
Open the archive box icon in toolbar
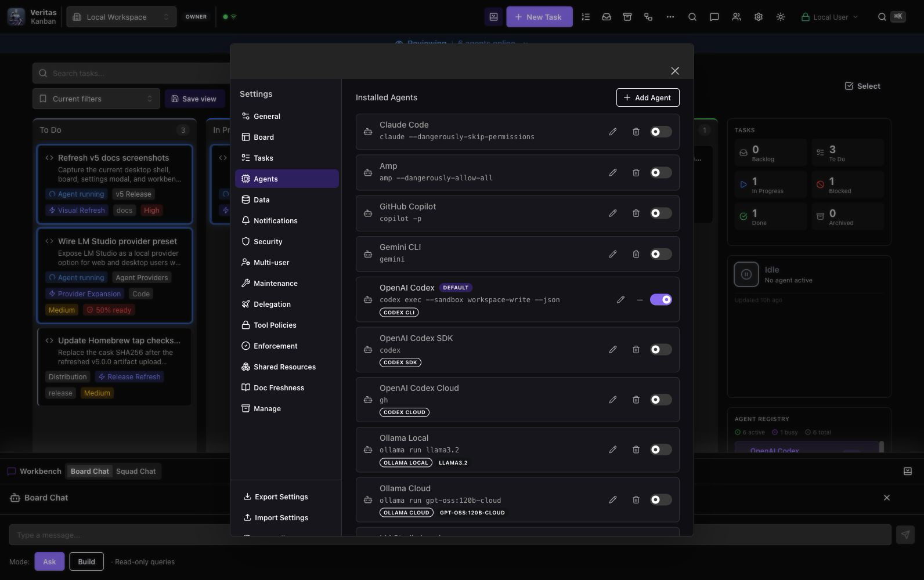pyautogui.click(x=627, y=17)
